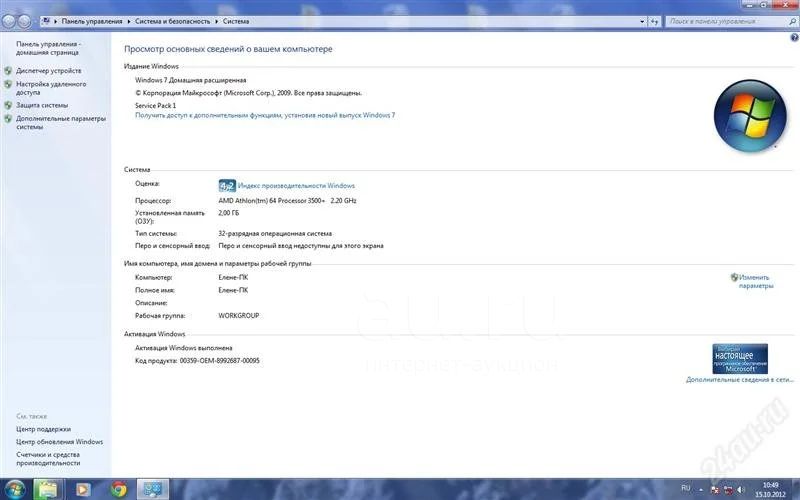The width and height of the screenshot is (800, 500).
Task: Click the Windows logo on the right
Action: pos(750,116)
